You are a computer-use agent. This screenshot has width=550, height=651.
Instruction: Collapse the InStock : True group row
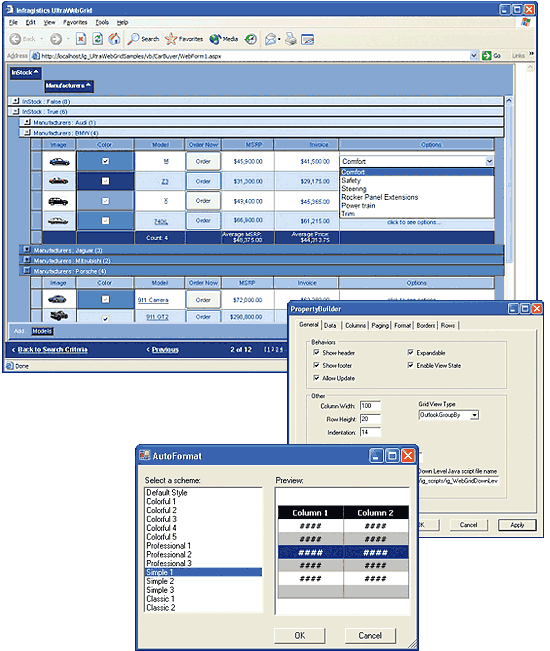[16, 111]
